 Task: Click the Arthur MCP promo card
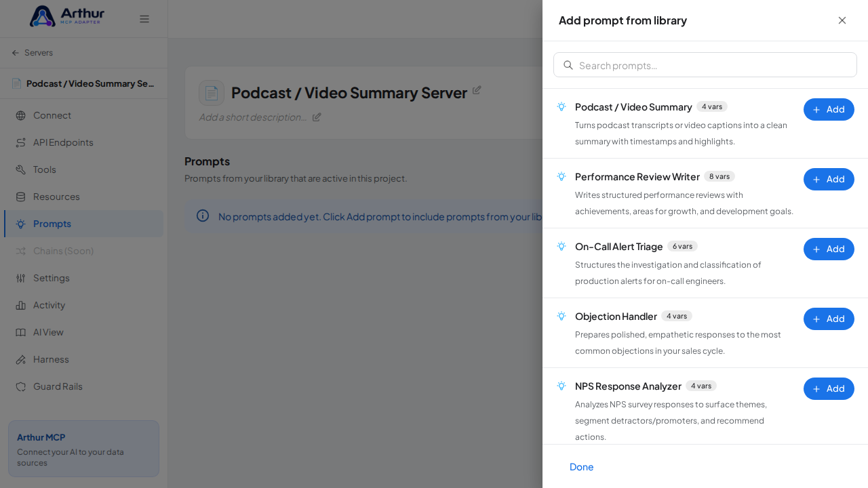(83, 449)
